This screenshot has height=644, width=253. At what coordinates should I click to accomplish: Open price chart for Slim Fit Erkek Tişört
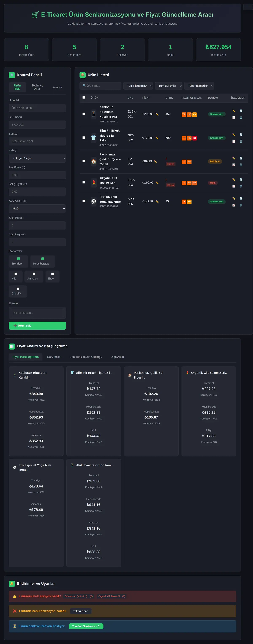[x=234, y=141]
